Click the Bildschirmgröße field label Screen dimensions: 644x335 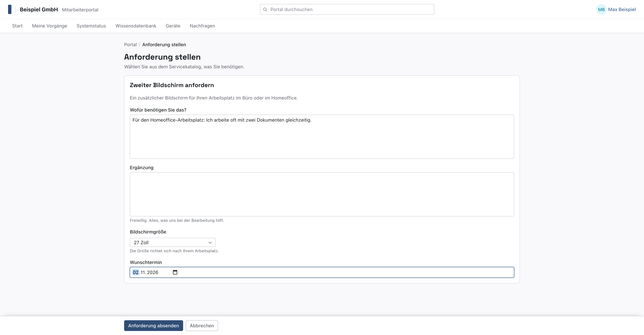[148, 232]
